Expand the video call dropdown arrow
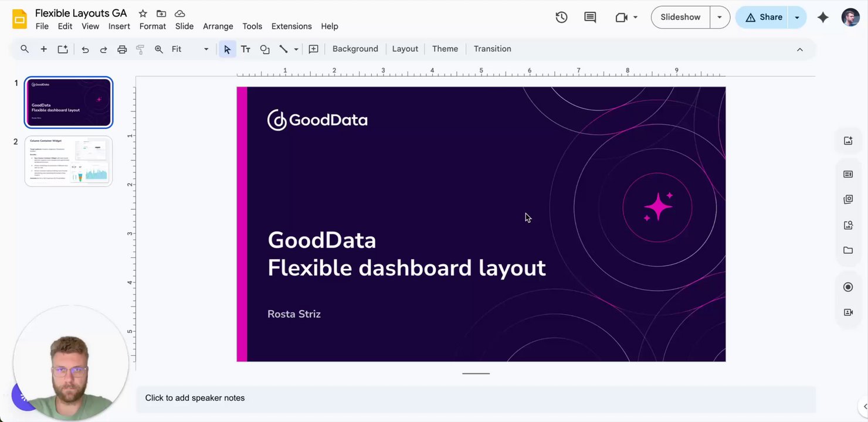The image size is (868, 422). click(635, 18)
